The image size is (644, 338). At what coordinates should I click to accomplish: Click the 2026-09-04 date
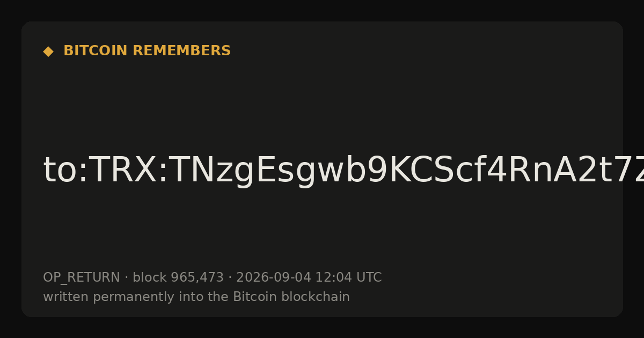pos(274,278)
